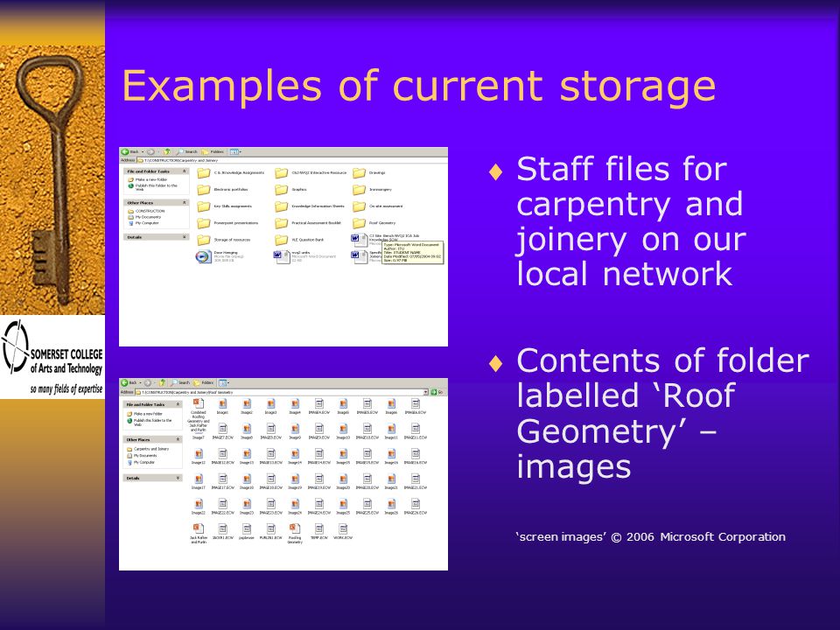Open My Computer in upper window's Other Places
The height and width of the screenshot is (630, 840).
tap(143, 223)
